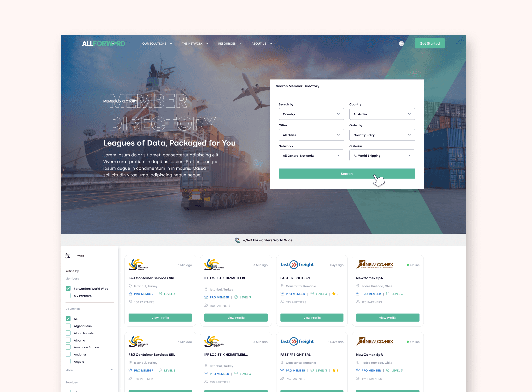Open THE NETWORK menu
Screen dimensions: 532x392
pyautogui.click(x=195, y=44)
